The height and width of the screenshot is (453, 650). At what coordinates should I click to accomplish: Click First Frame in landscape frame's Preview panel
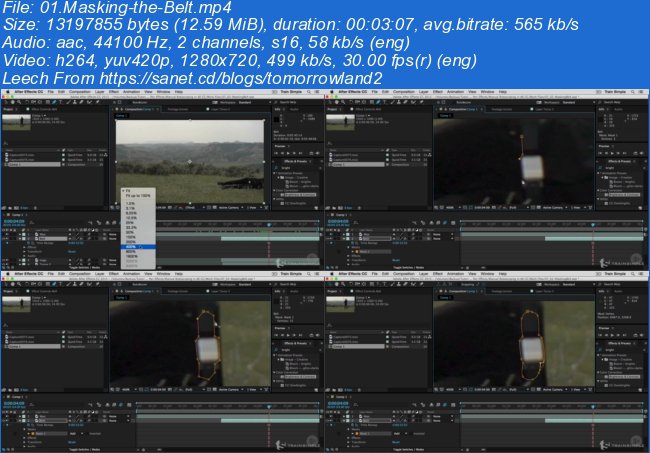click(276, 153)
